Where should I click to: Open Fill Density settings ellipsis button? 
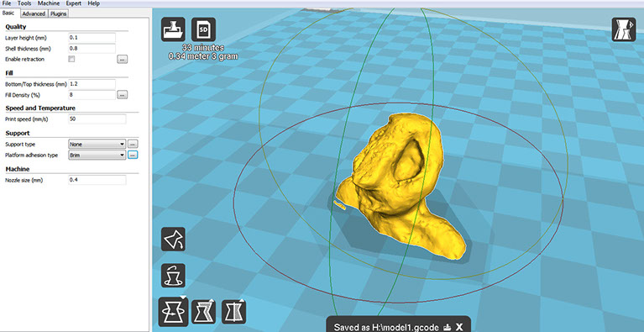[122, 95]
